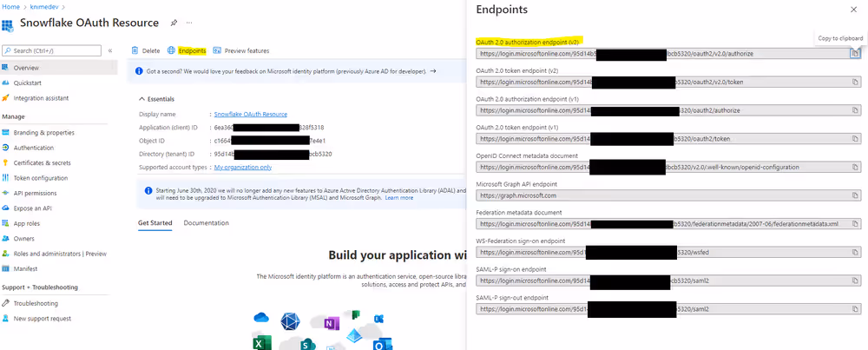Open the Learn more link
This screenshot has width=868, height=350.
(399, 198)
